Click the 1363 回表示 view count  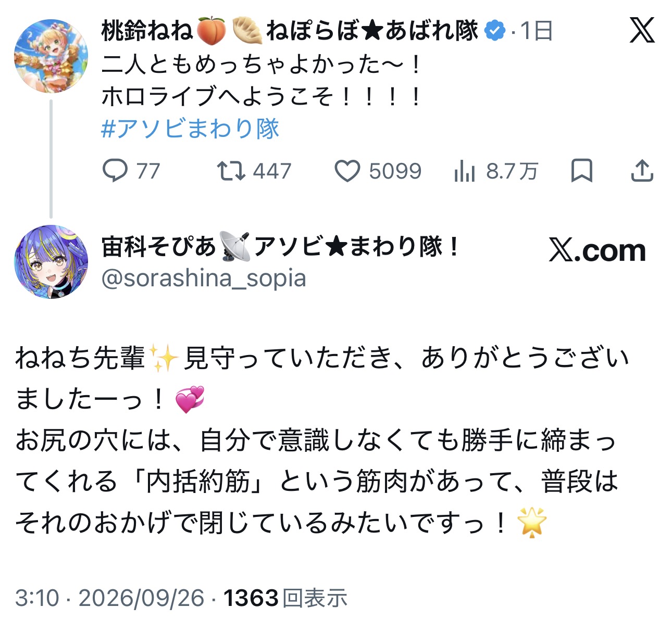click(x=285, y=598)
